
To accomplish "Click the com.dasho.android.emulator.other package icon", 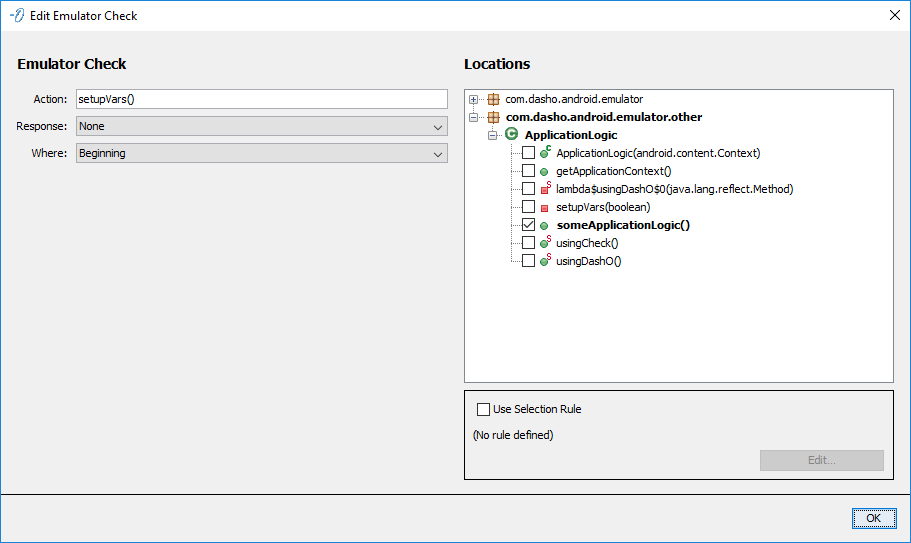I will [493, 117].
